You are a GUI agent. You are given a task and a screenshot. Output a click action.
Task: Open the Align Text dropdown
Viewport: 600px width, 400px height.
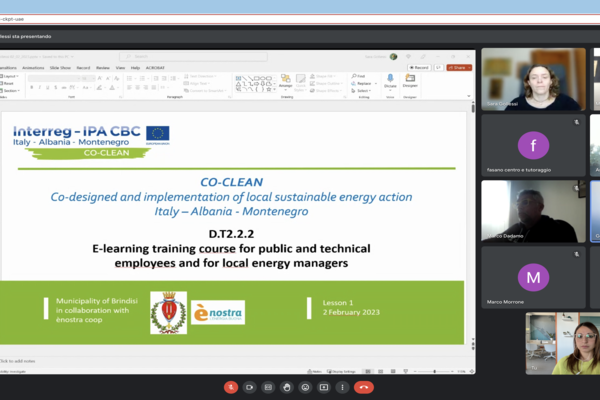[197, 83]
